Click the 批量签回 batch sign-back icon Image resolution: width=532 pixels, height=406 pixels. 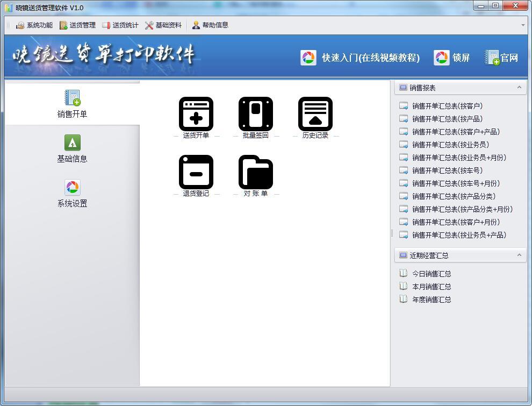(x=256, y=114)
